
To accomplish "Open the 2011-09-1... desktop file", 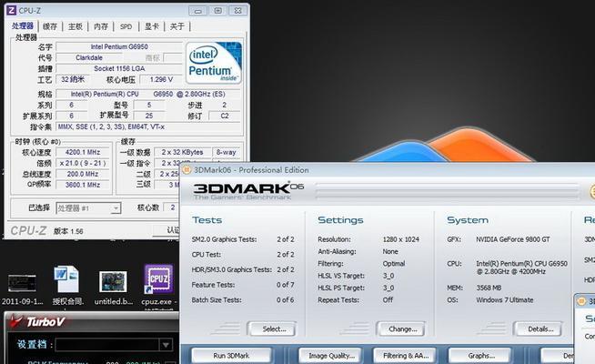I will (22, 289).
